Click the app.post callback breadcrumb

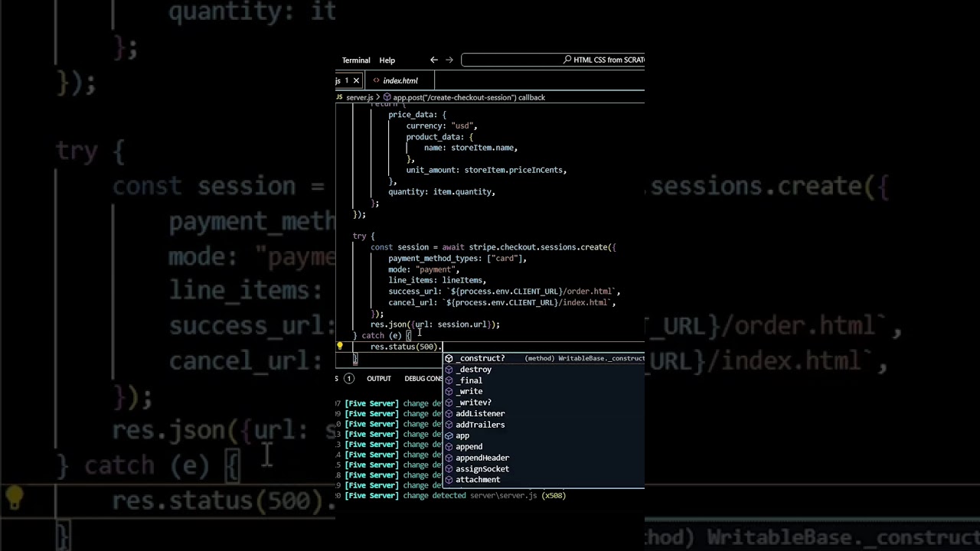coord(469,98)
